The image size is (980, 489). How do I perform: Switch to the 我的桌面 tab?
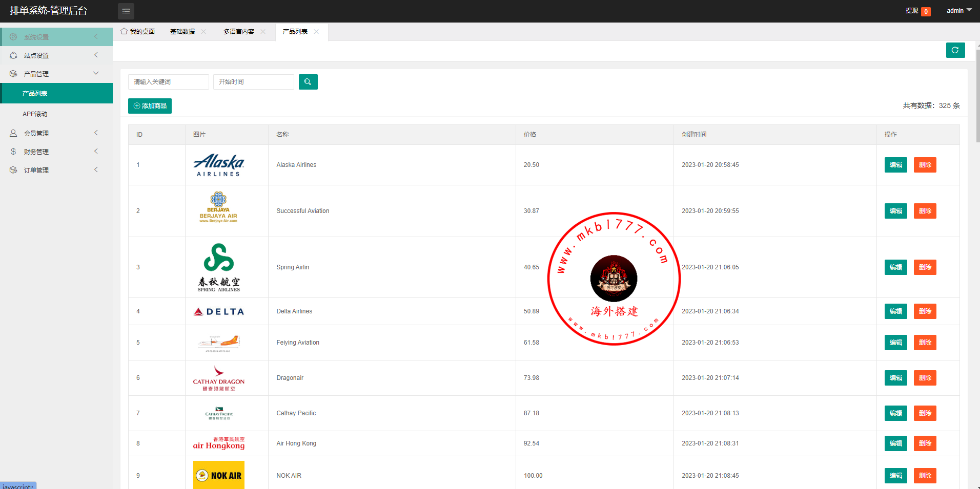pos(138,32)
